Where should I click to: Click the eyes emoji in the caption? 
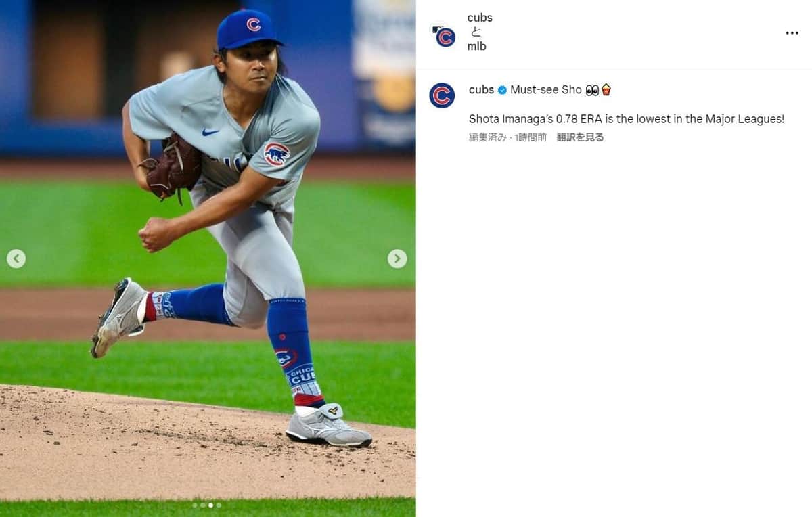[x=592, y=90]
